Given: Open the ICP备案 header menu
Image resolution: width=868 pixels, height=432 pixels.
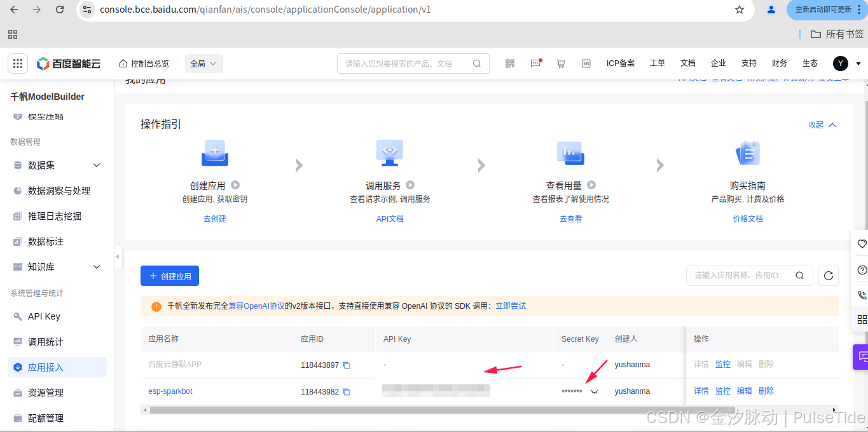Looking at the screenshot, I should 621,64.
